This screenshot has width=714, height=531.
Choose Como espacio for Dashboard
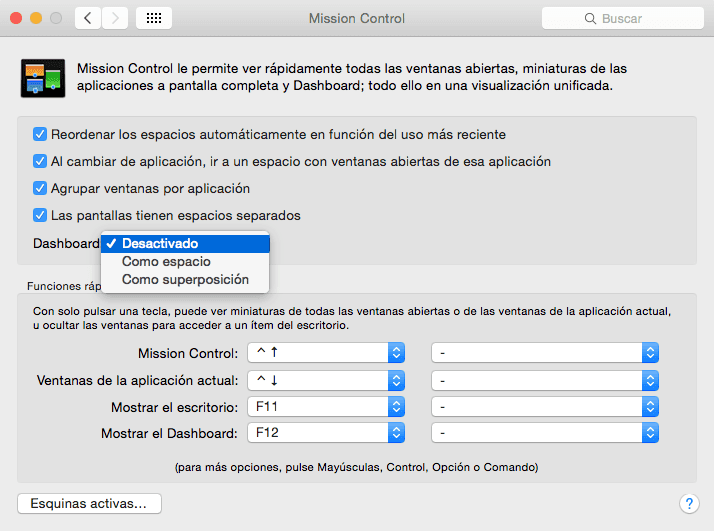point(185,261)
